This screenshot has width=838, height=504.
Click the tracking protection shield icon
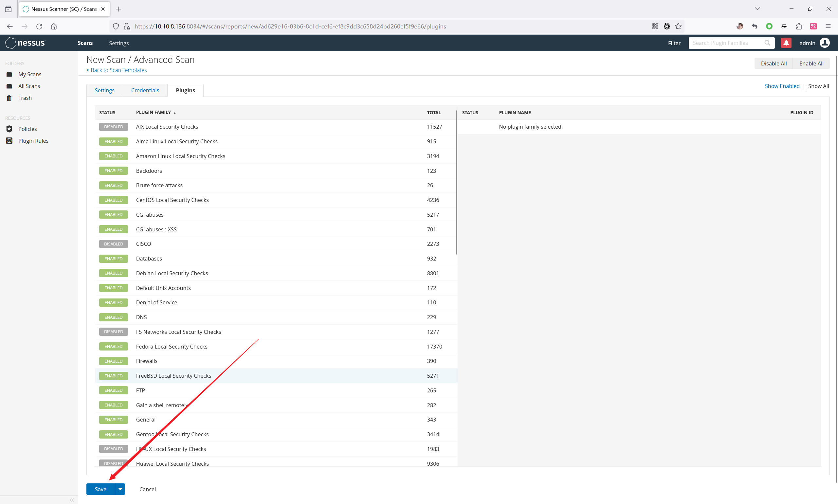pos(116,27)
